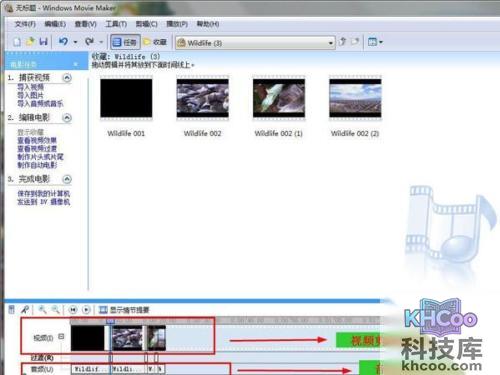
Task: Select the Wildlife 002 (1) clip thumbnail
Action: coord(279,98)
